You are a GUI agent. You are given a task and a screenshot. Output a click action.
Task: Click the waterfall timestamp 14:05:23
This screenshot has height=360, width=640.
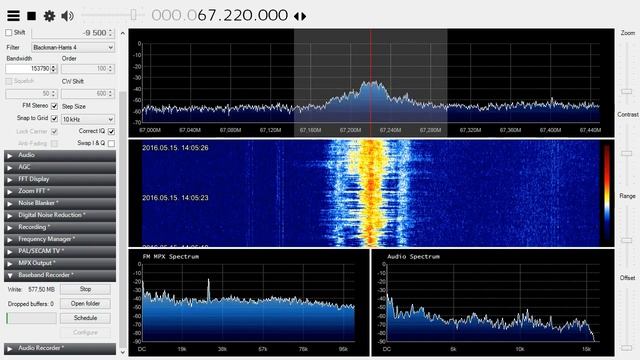(x=175, y=198)
